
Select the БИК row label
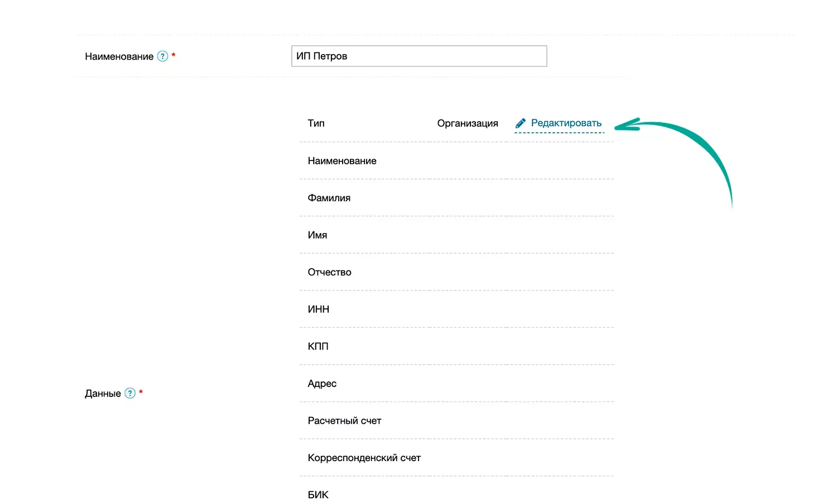tap(318, 495)
